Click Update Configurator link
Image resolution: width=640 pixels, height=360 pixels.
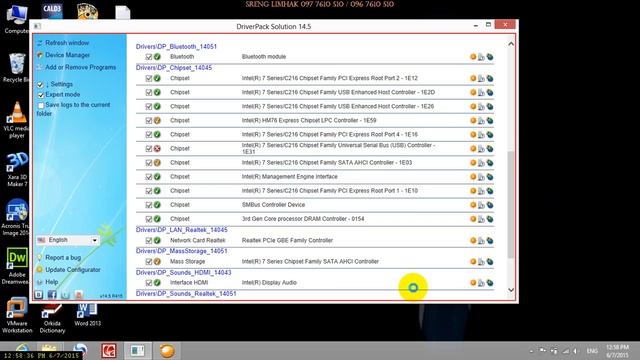click(x=73, y=270)
